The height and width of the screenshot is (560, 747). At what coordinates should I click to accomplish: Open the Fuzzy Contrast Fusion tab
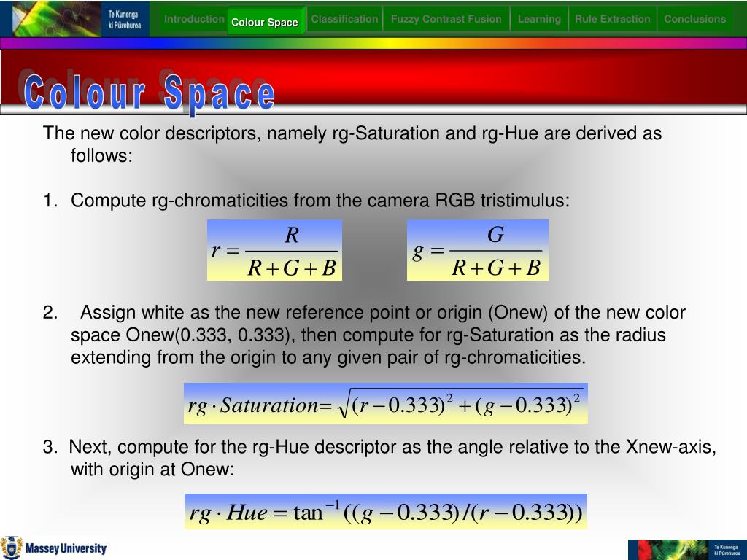(446, 19)
